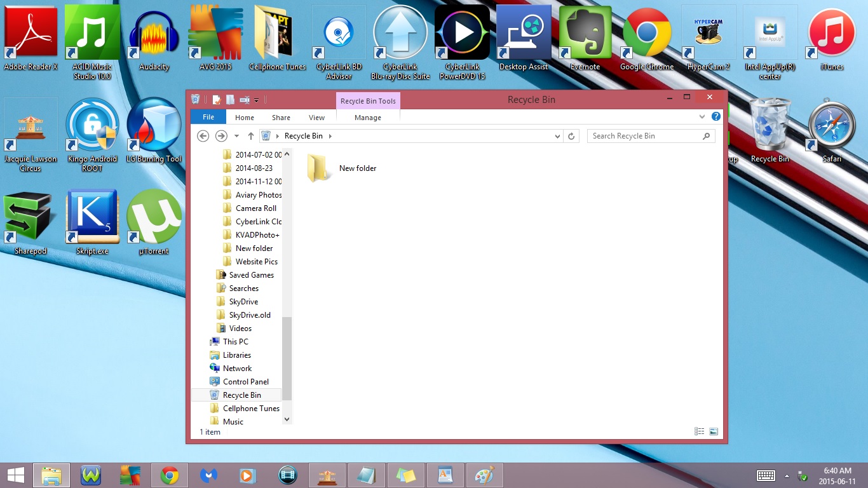Screen dimensions: 868x488
Task: Click the Up arrow button
Action: tap(251, 136)
